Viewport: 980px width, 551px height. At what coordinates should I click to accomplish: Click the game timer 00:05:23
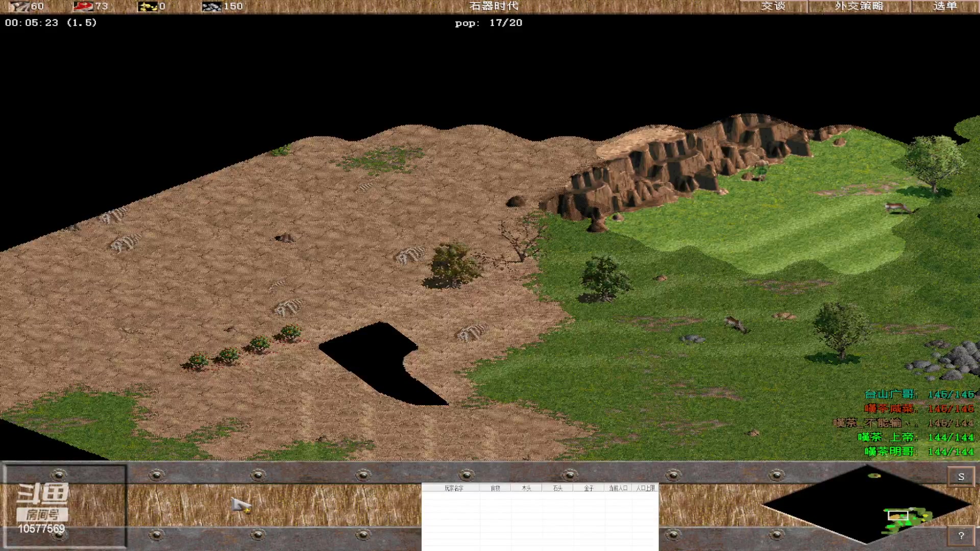coord(32,22)
